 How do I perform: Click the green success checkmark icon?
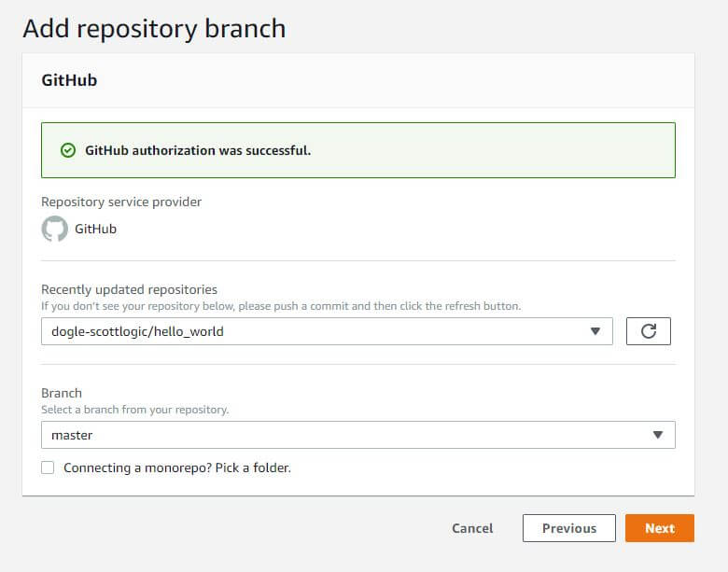click(67, 150)
